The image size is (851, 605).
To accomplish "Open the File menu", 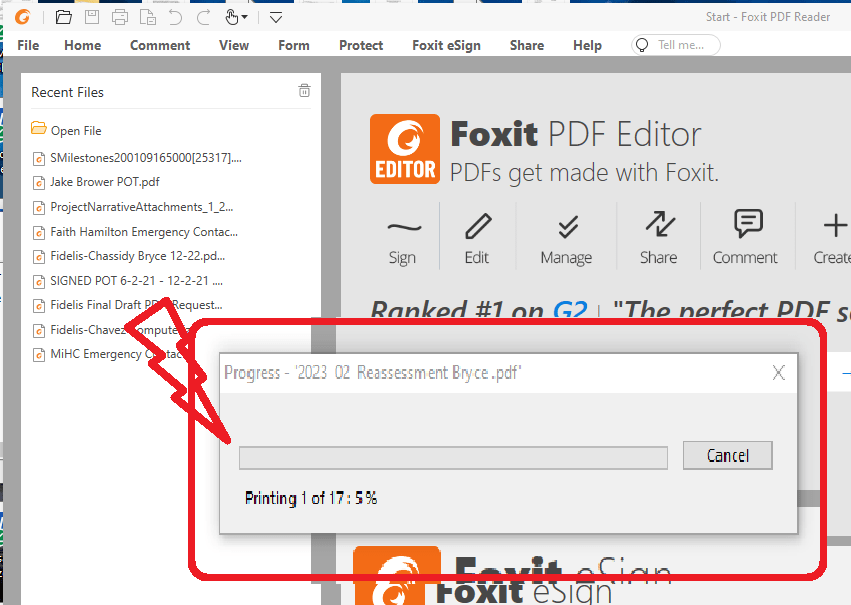I will pos(28,46).
